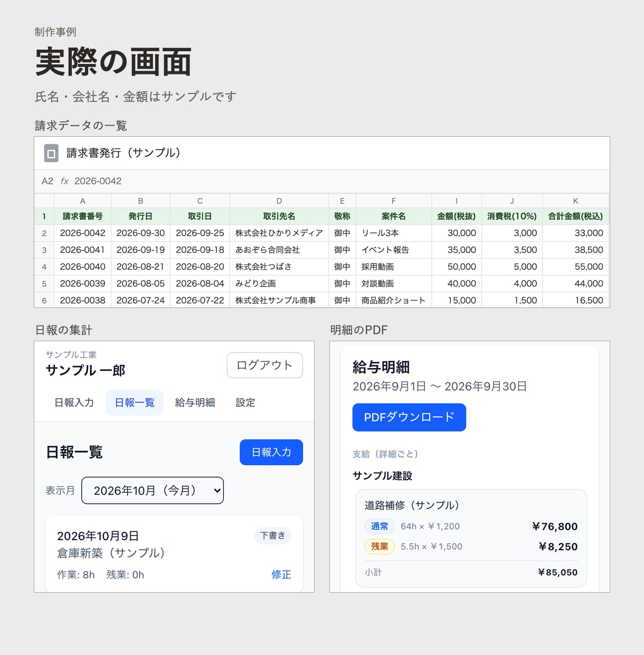Click total amount cell 16,500

(575, 300)
